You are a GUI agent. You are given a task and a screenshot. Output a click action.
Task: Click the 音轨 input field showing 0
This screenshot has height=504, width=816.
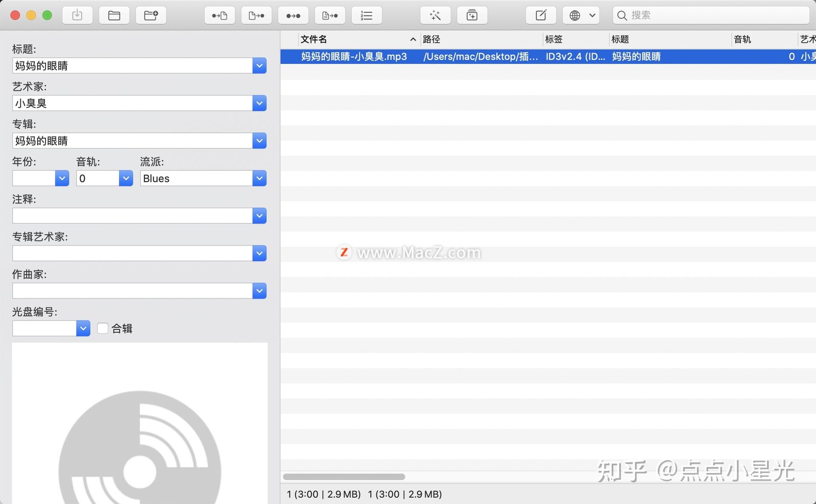pos(98,178)
